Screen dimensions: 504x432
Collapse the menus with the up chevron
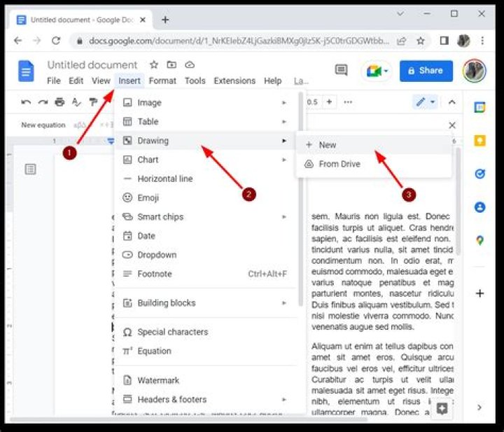452,102
